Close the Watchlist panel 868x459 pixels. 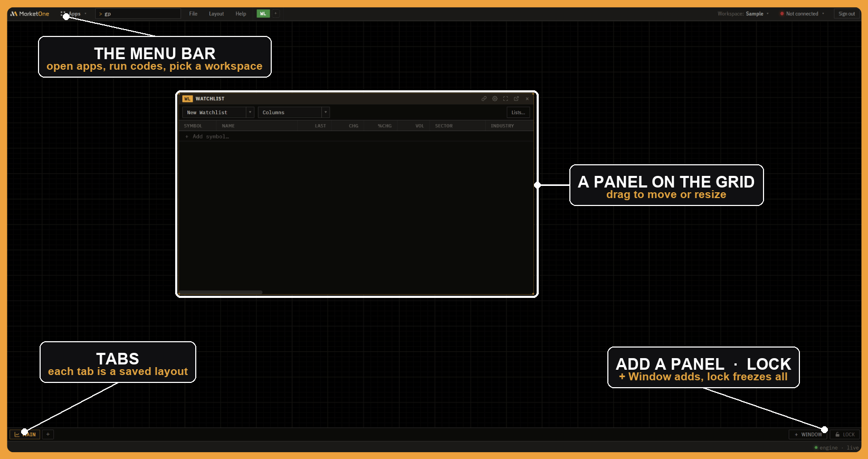tap(527, 99)
